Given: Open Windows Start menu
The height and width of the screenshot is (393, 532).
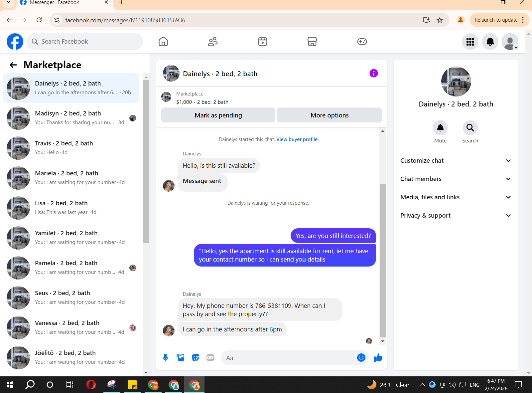Looking at the screenshot, I should tap(10, 385).
